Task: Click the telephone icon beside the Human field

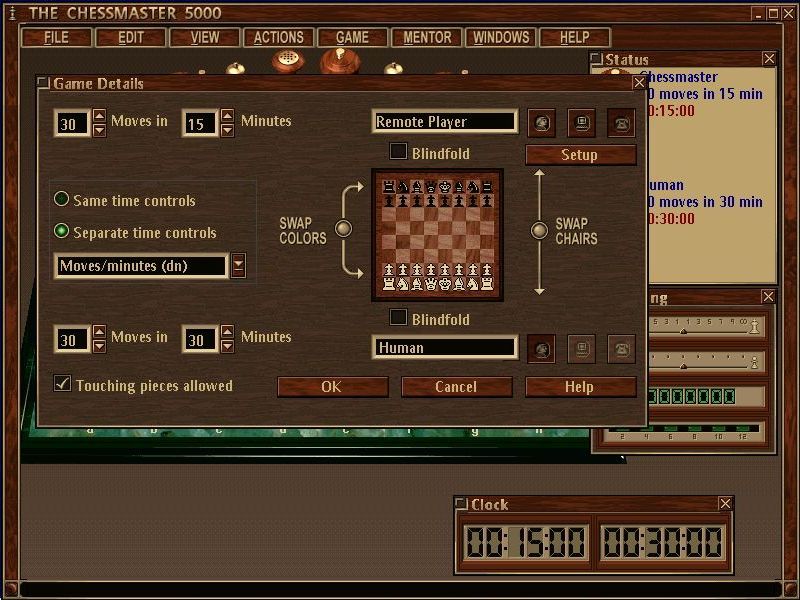Action: point(621,348)
